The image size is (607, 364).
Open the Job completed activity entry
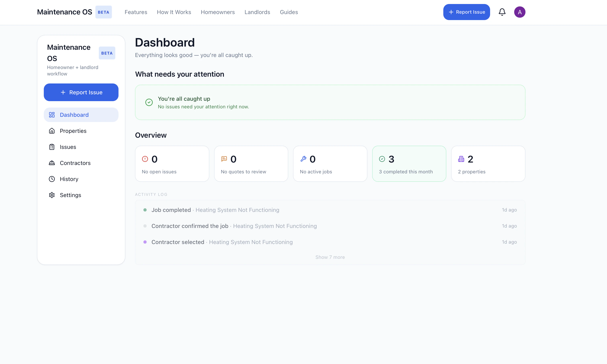tap(215, 210)
